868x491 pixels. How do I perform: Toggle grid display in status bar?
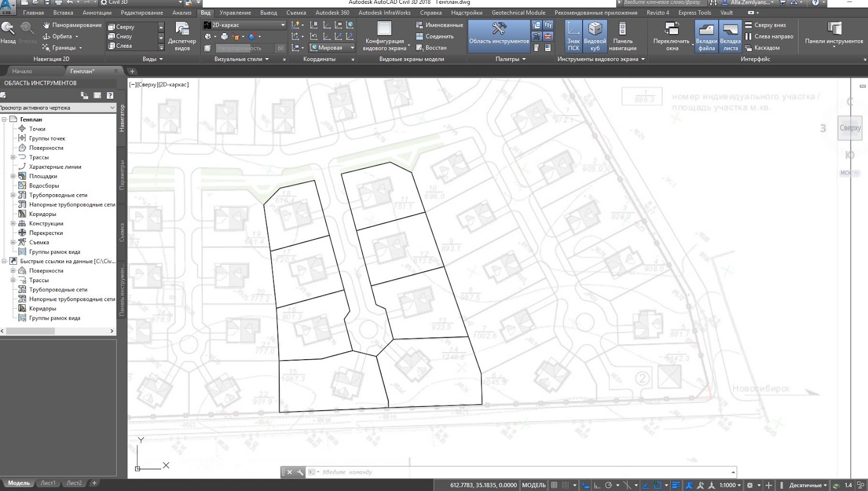pyautogui.click(x=554, y=485)
